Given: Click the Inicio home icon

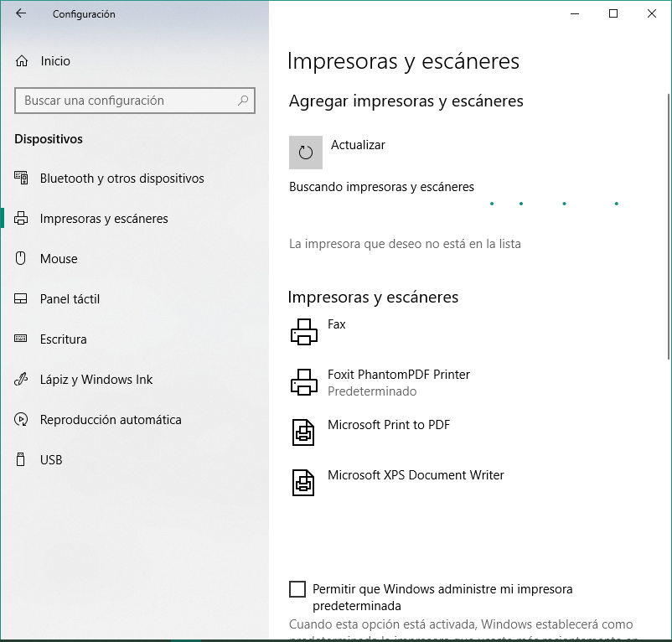Looking at the screenshot, I should point(22,61).
